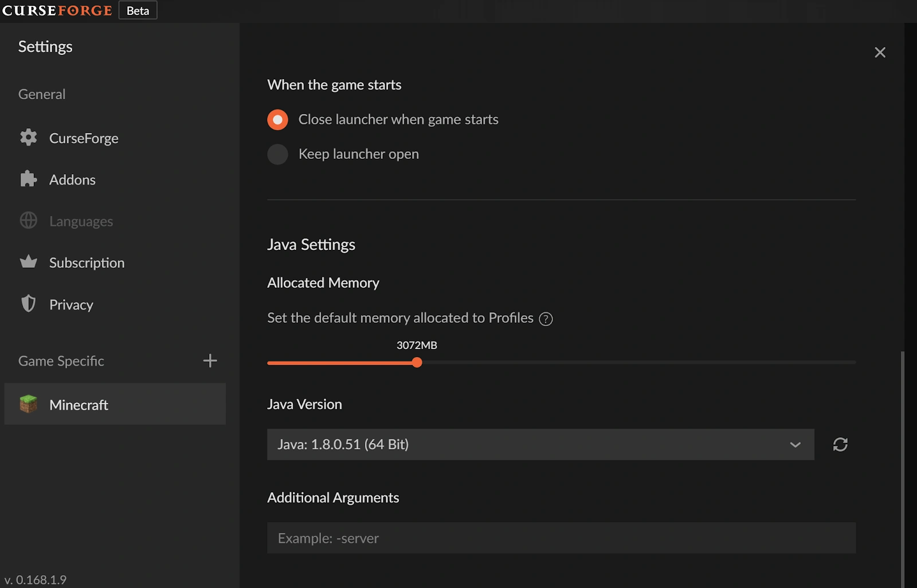Screen dimensions: 917x588
Task: Click the Additional Arguments input field
Action: [561, 538]
